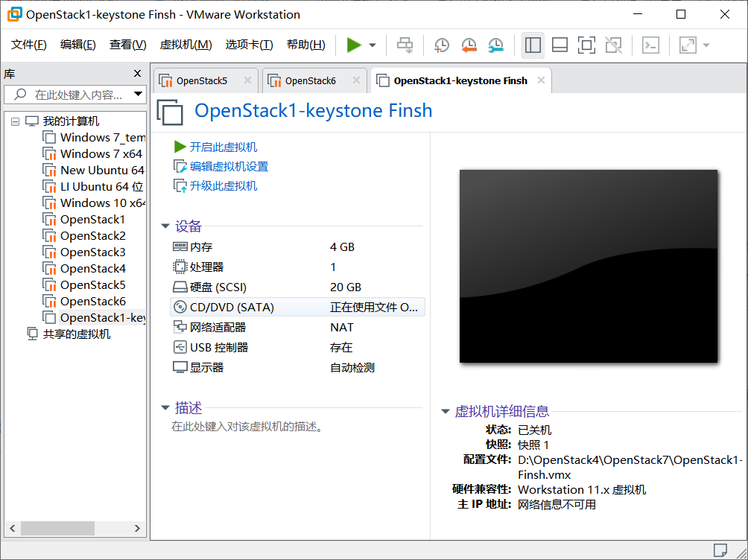This screenshot has width=748, height=560.
Task: Select the 硬盘 (SCSI) device row
Action: pyautogui.click(x=297, y=287)
